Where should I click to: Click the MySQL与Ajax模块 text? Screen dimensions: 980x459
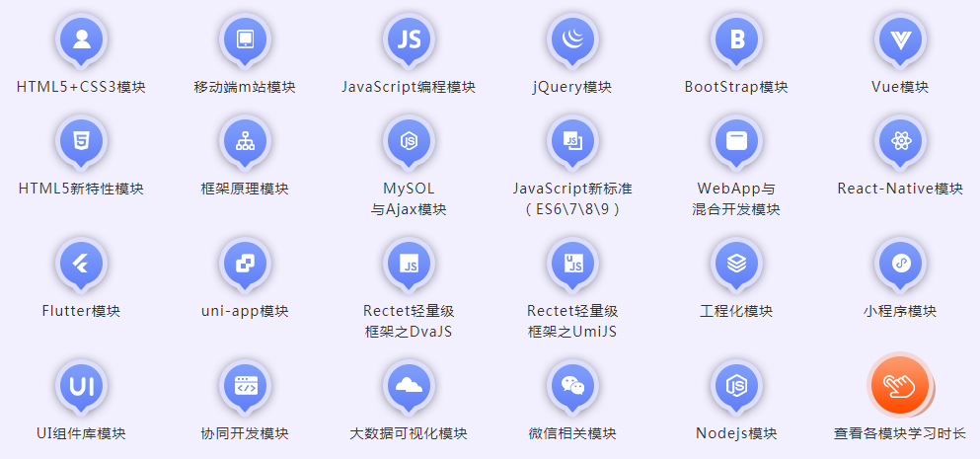click(x=409, y=198)
